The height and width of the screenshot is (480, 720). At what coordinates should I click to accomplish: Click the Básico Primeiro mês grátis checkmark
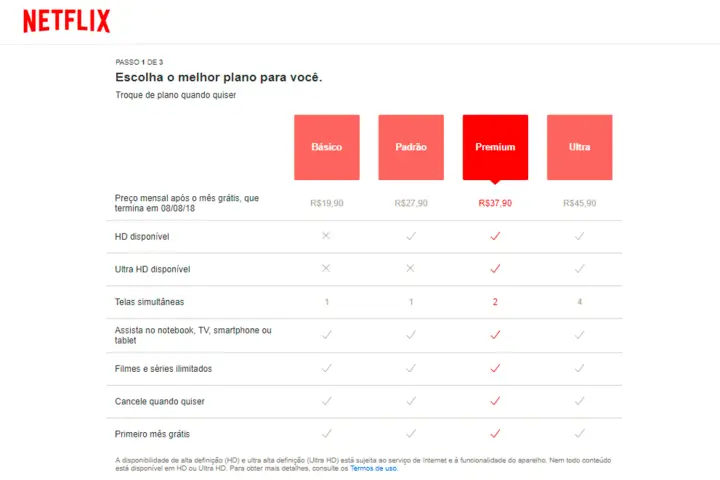pos(326,434)
